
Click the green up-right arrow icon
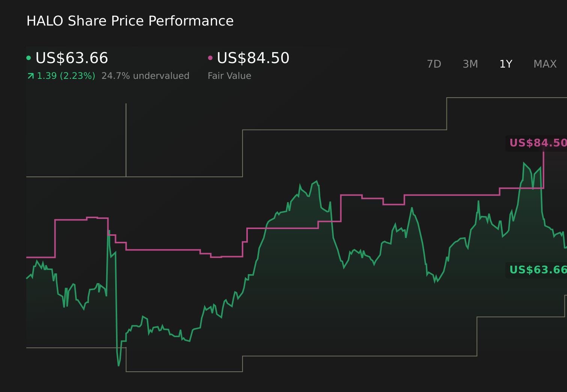click(x=30, y=76)
